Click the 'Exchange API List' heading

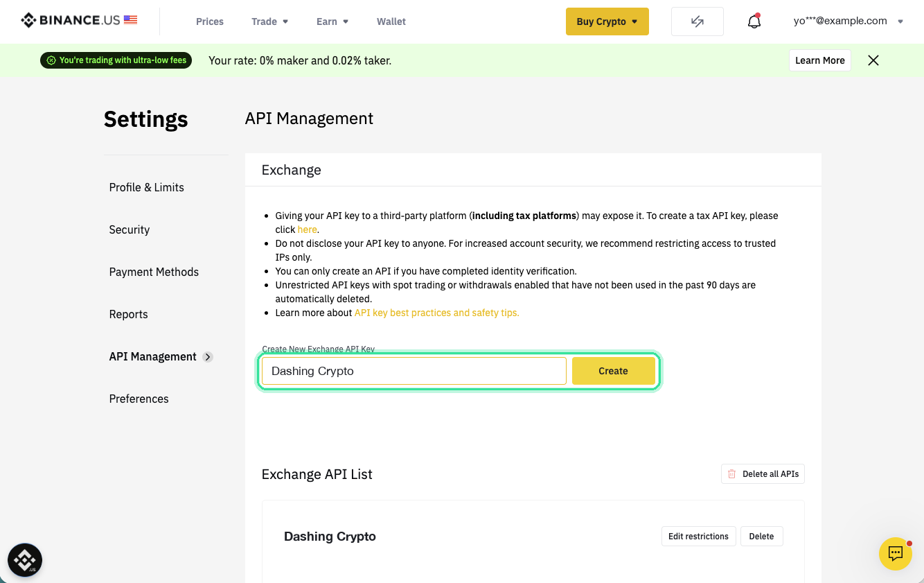click(317, 474)
